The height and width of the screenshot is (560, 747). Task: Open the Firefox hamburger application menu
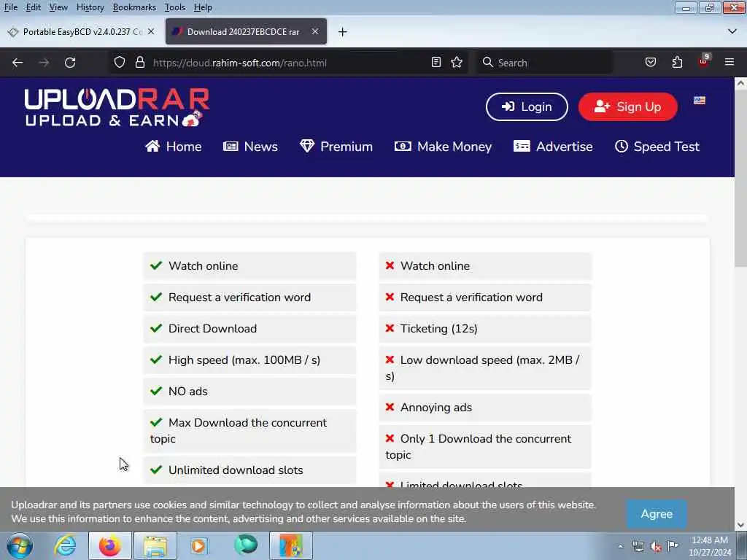(729, 62)
